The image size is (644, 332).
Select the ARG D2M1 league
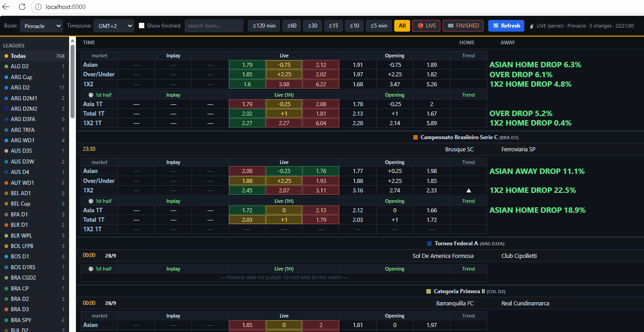click(x=35, y=98)
